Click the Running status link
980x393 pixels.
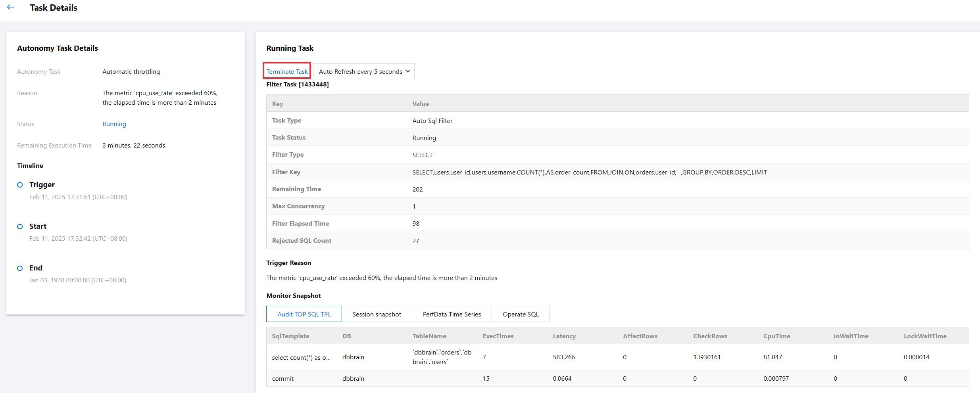[114, 124]
